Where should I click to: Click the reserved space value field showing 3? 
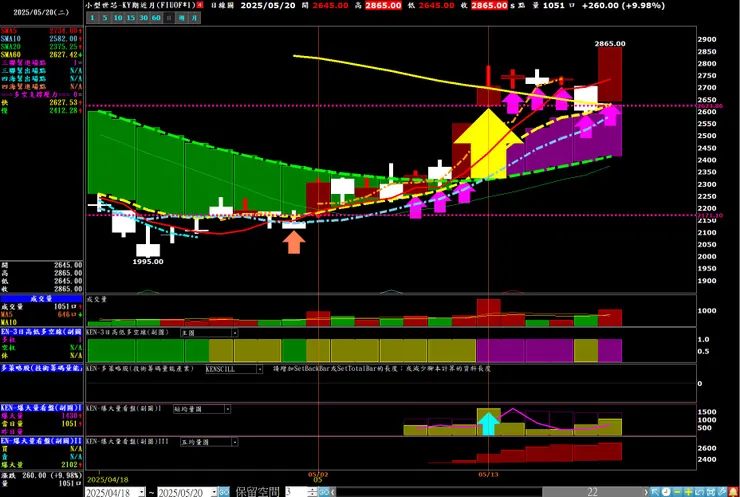pyautogui.click(x=296, y=492)
